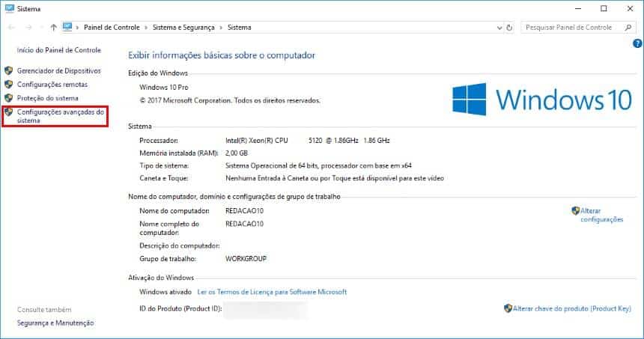The image size is (644, 339).
Task: Select the 2,00 GB memory value
Action: pyautogui.click(x=237, y=153)
